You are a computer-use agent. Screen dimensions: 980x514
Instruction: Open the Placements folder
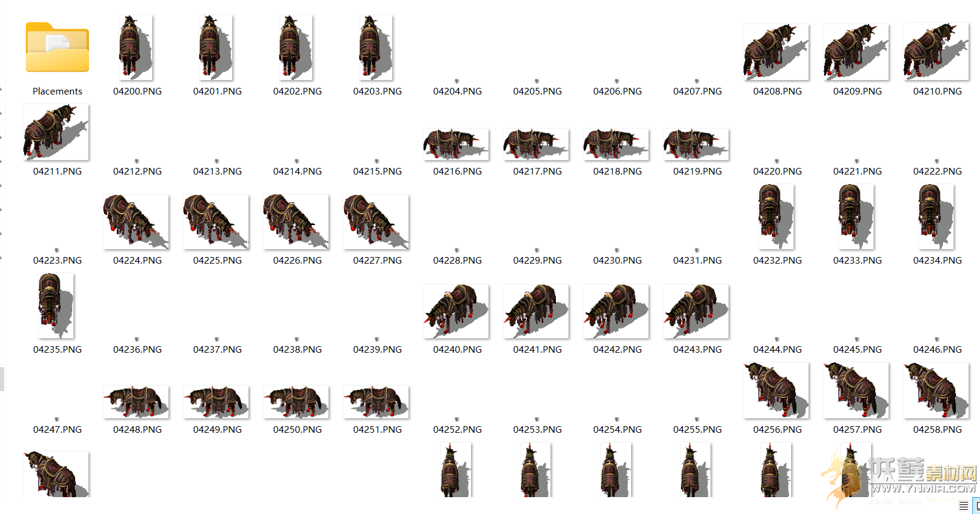click(57, 48)
